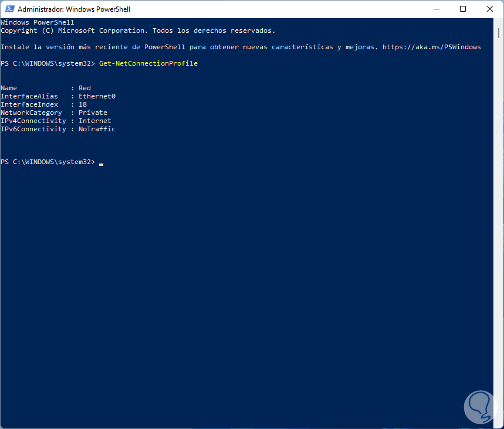Minimize the PowerShell window

click(x=436, y=9)
